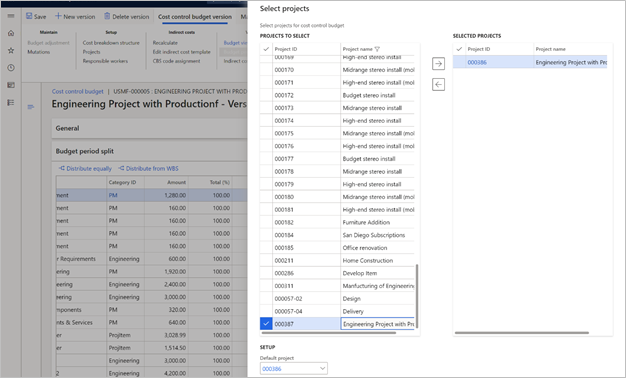
Task: Select the Office renovation project row
Action: 365,248
